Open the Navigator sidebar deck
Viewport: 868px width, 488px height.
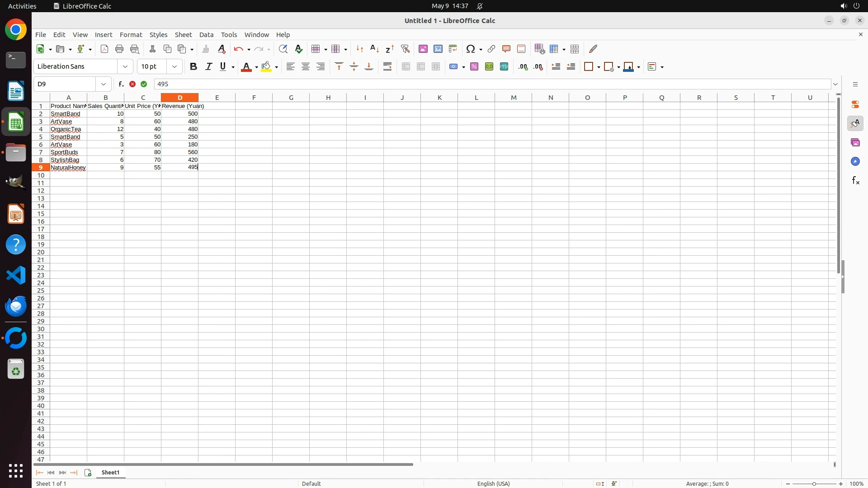(855, 162)
